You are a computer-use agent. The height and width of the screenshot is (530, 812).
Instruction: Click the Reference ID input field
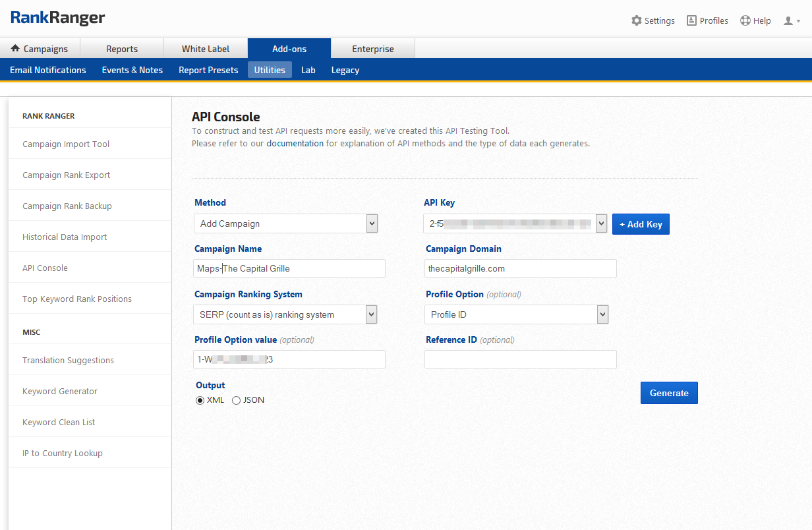pyautogui.click(x=521, y=359)
